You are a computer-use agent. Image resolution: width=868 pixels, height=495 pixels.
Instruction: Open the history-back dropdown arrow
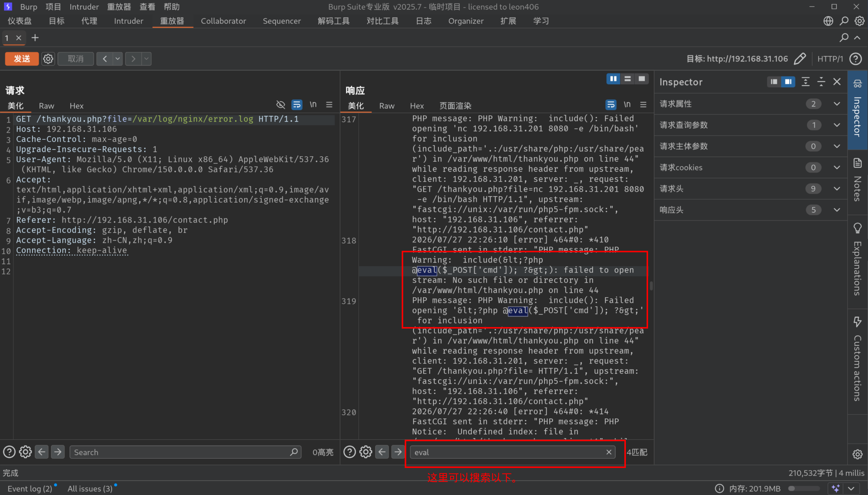click(118, 59)
